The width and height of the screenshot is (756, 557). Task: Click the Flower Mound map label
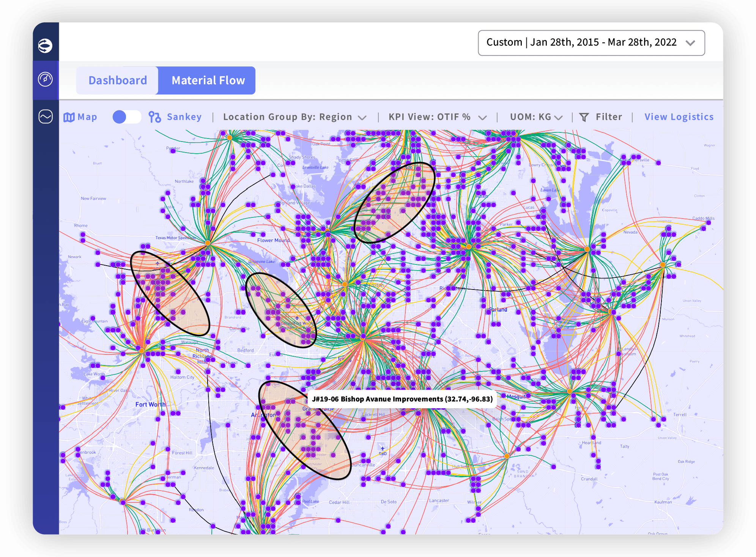tap(273, 240)
